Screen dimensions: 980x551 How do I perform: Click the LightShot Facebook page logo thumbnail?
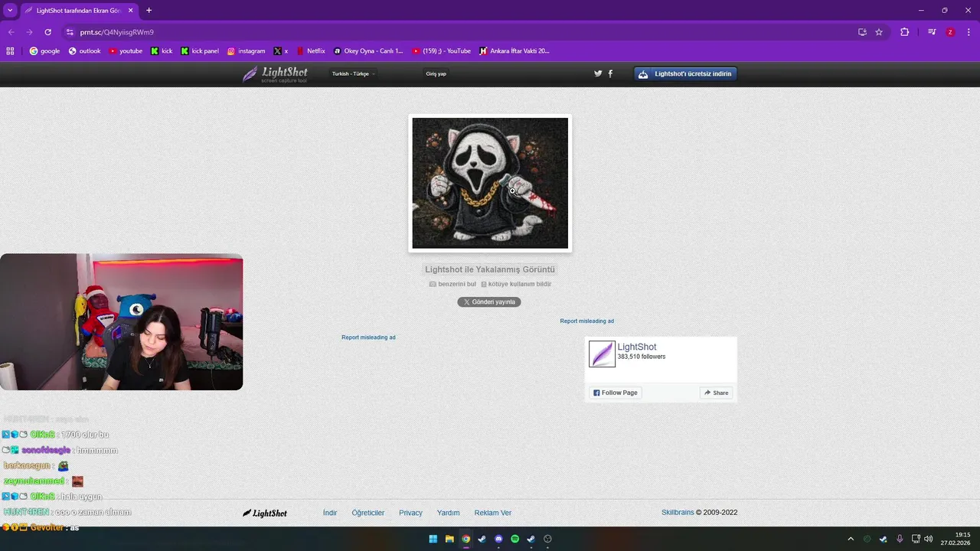point(602,354)
